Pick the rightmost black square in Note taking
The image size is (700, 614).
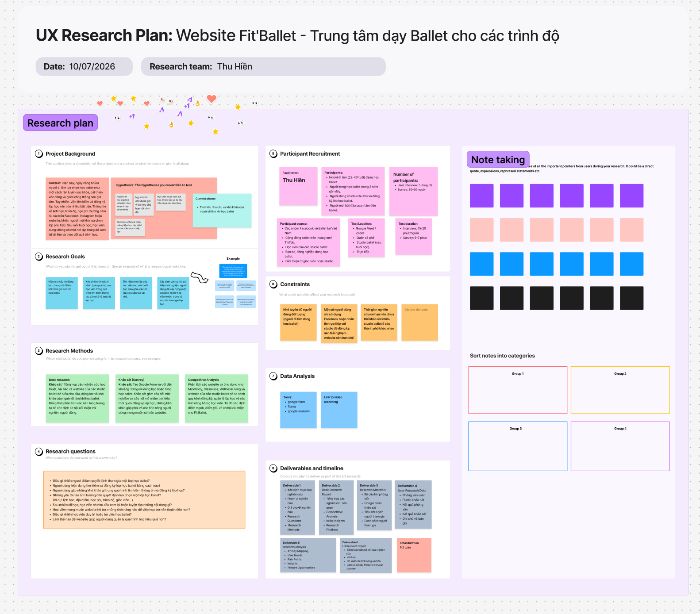(x=632, y=298)
